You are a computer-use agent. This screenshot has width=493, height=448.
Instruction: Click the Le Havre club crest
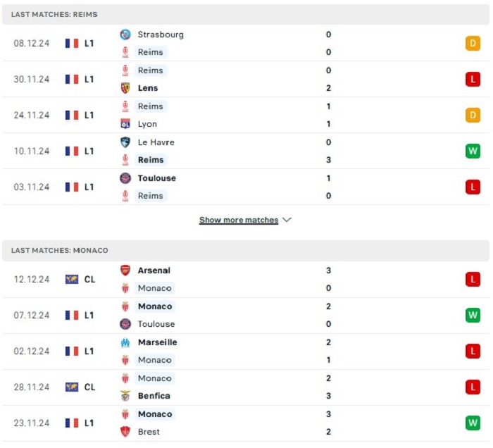point(125,142)
